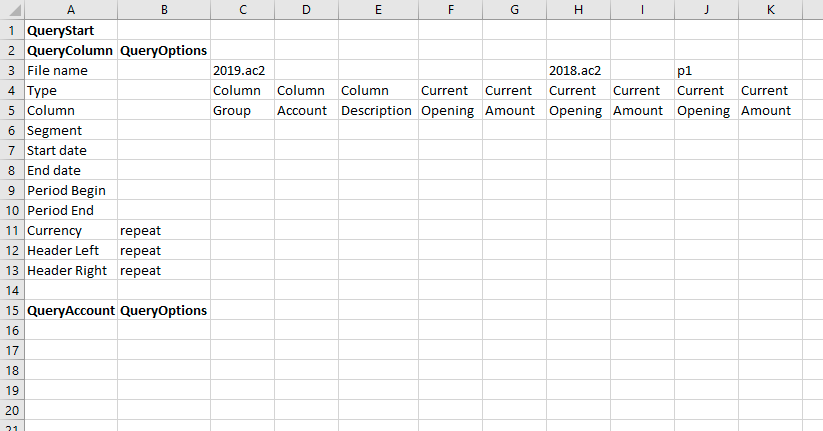Click the Header Right label cell
This screenshot has height=431, width=823.
[x=70, y=271]
